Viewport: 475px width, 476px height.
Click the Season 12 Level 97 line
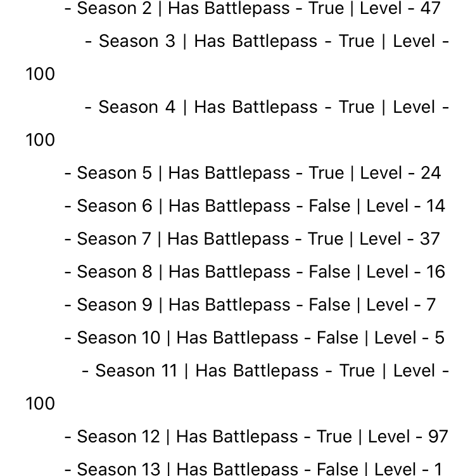coord(256,437)
